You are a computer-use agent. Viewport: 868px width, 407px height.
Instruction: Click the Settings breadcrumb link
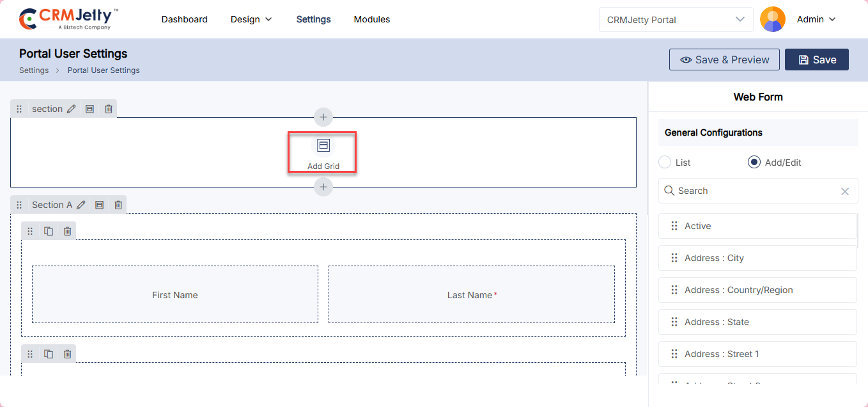(x=34, y=70)
